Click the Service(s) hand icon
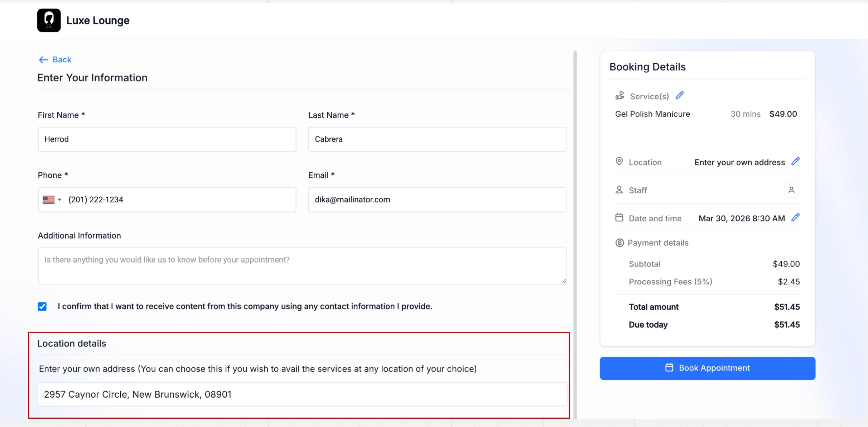The height and width of the screenshot is (427, 868). click(620, 96)
